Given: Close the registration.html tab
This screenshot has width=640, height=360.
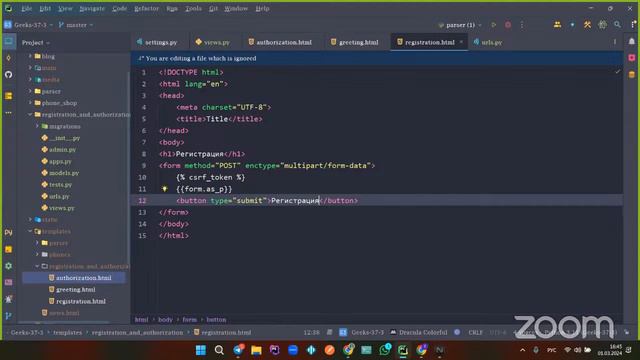Looking at the screenshot, I should pyautogui.click(x=461, y=42).
